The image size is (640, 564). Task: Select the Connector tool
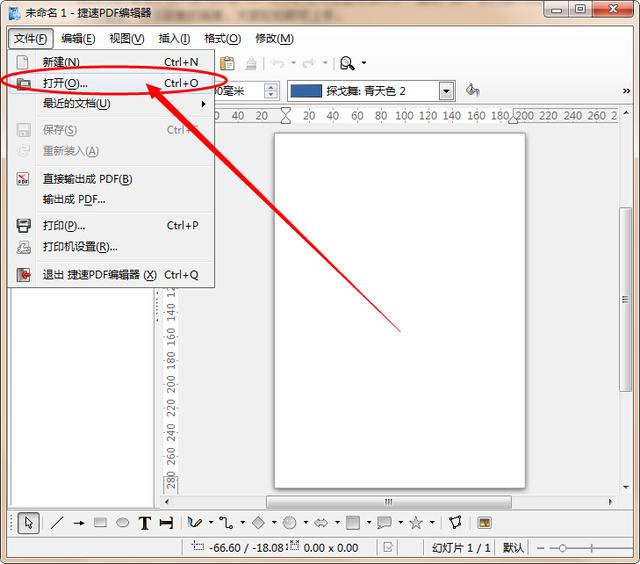(227, 522)
